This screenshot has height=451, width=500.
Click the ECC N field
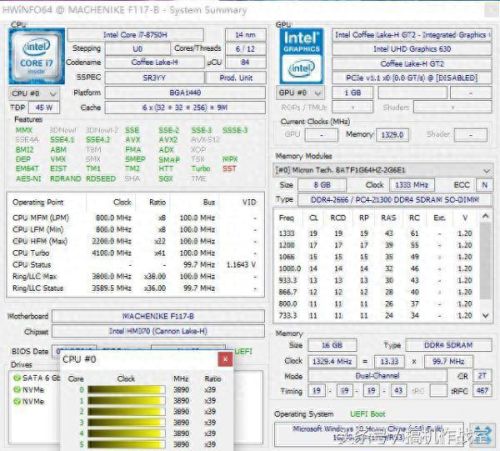tap(485, 185)
